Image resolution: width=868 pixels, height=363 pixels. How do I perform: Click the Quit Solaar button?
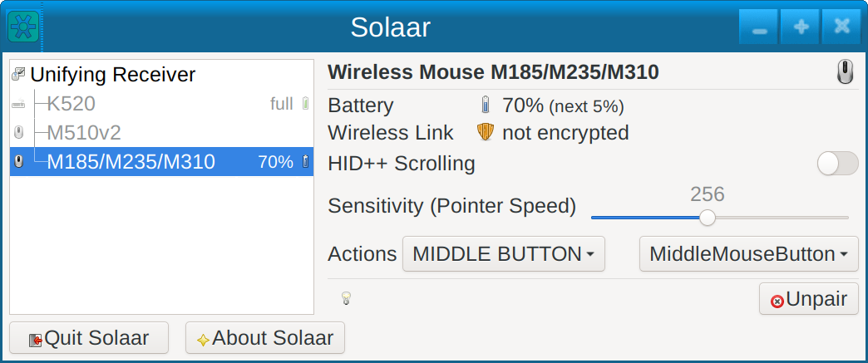(x=89, y=338)
